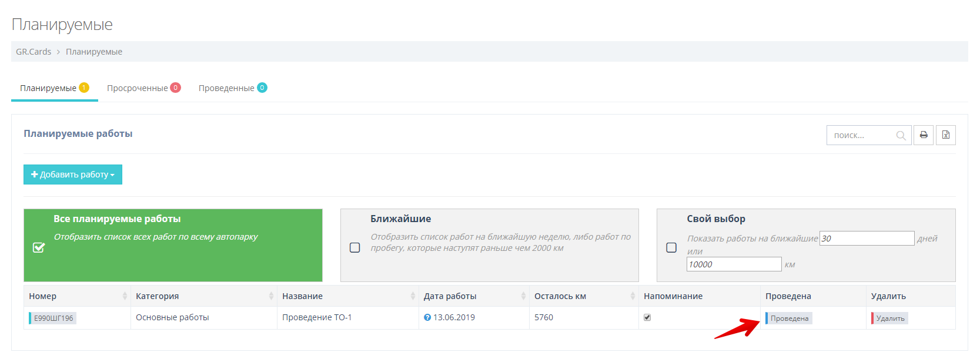Open the Добавить работу dropdown
The width and height of the screenshot is (980, 359).
click(73, 175)
